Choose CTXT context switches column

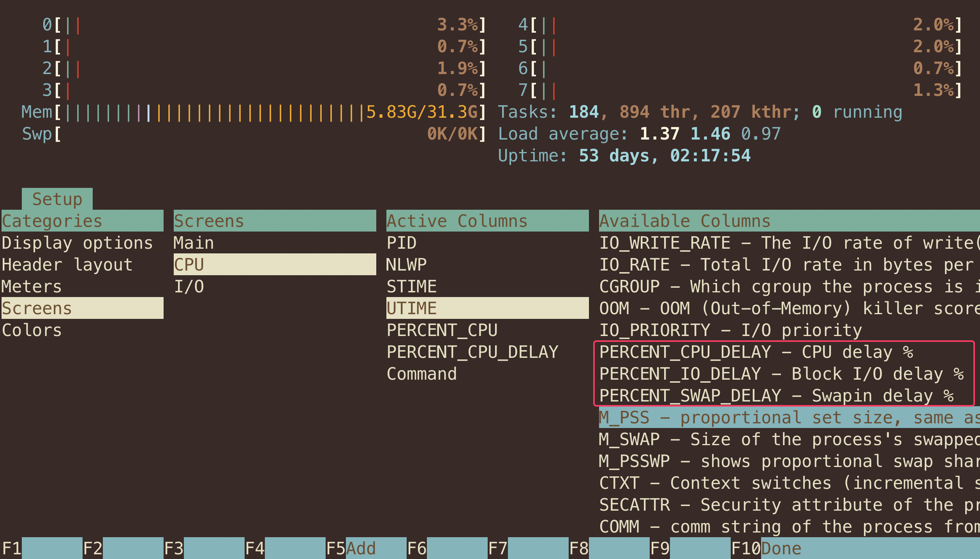789,483
